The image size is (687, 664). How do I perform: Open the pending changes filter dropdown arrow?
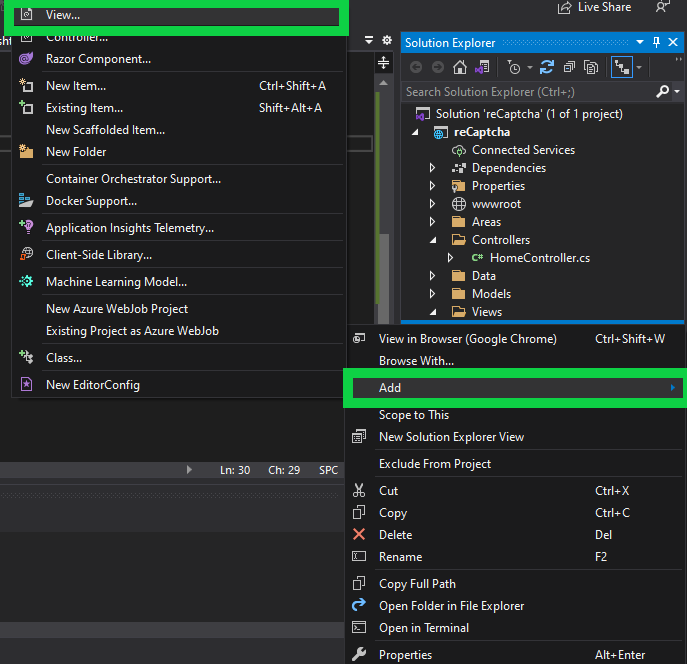pos(530,67)
